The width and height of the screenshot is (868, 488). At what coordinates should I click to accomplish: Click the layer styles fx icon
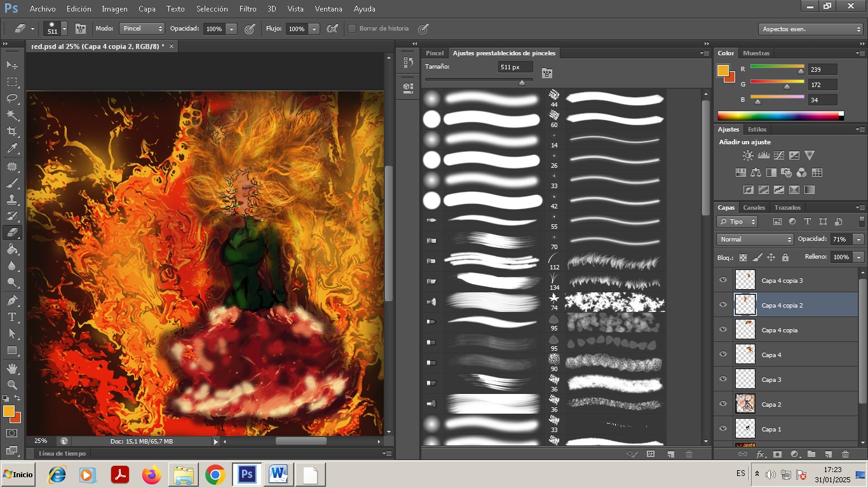click(x=760, y=454)
